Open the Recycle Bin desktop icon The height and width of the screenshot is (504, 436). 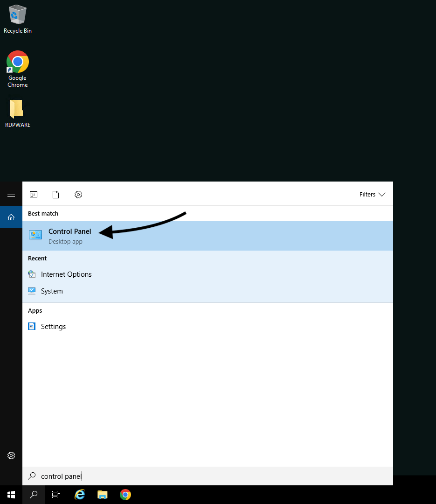17,19
